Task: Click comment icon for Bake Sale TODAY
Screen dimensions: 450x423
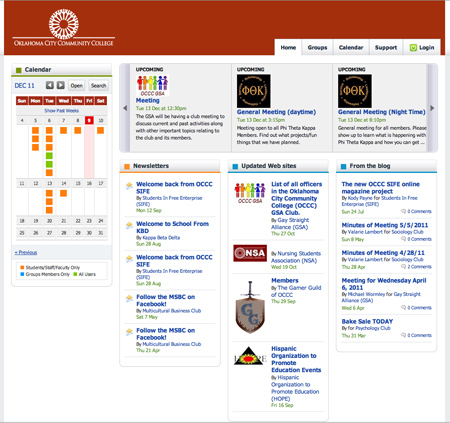Action: click(403, 335)
